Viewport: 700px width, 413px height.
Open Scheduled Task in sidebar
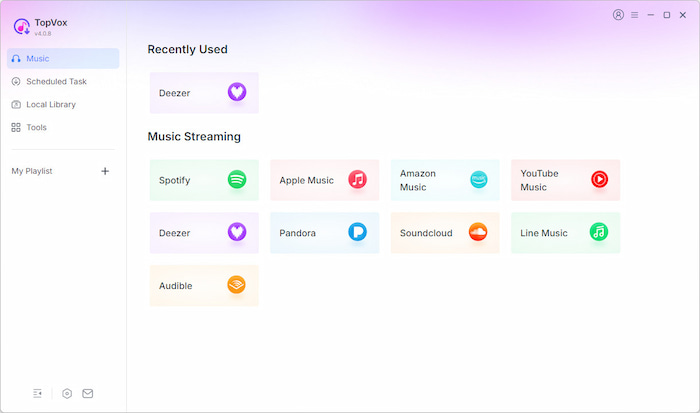pos(63,82)
